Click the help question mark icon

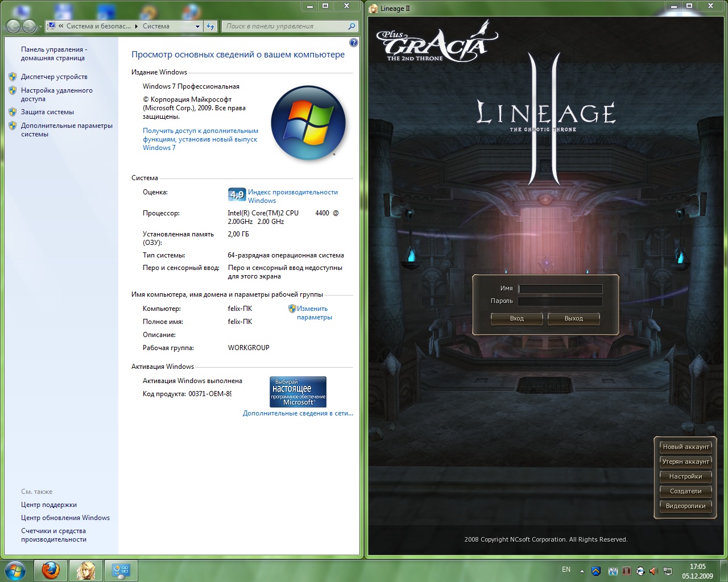[353, 43]
